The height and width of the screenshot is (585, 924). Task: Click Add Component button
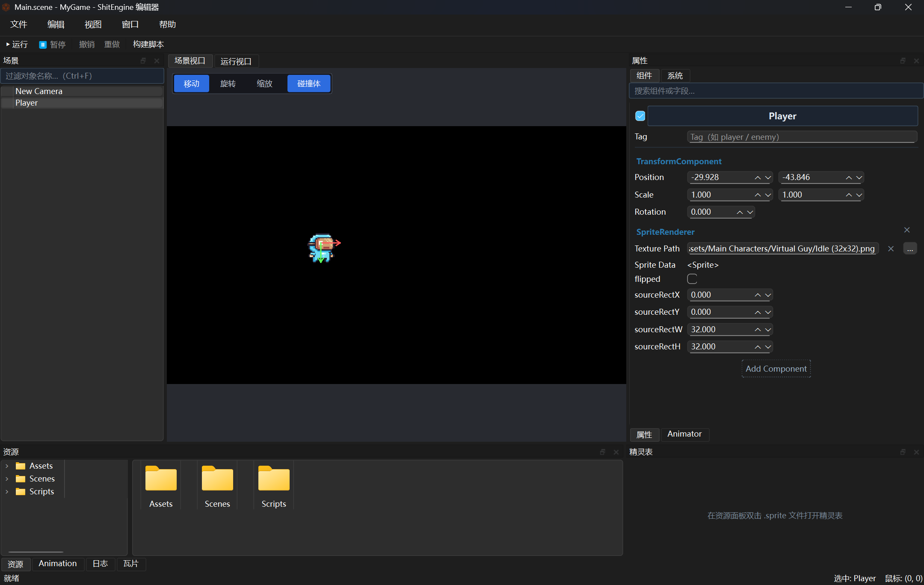coord(776,369)
